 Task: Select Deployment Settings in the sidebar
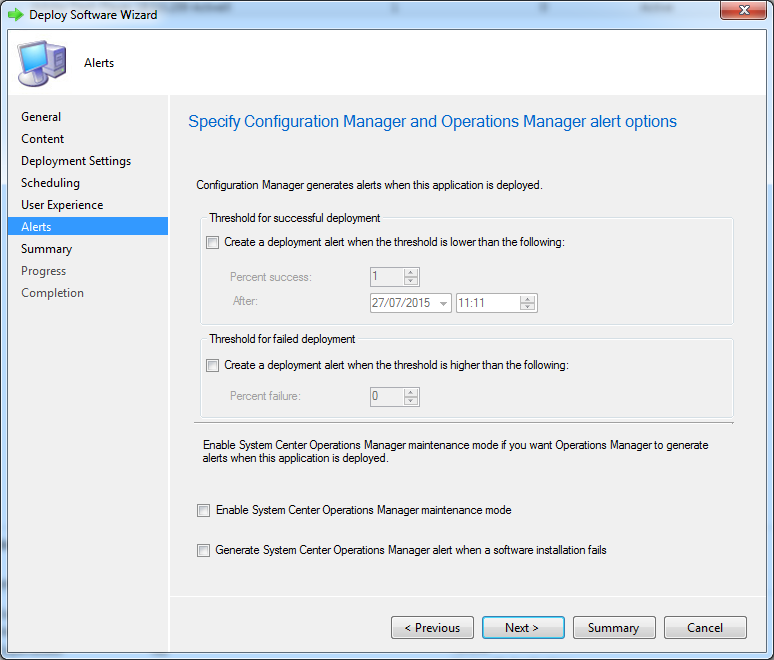click(76, 161)
